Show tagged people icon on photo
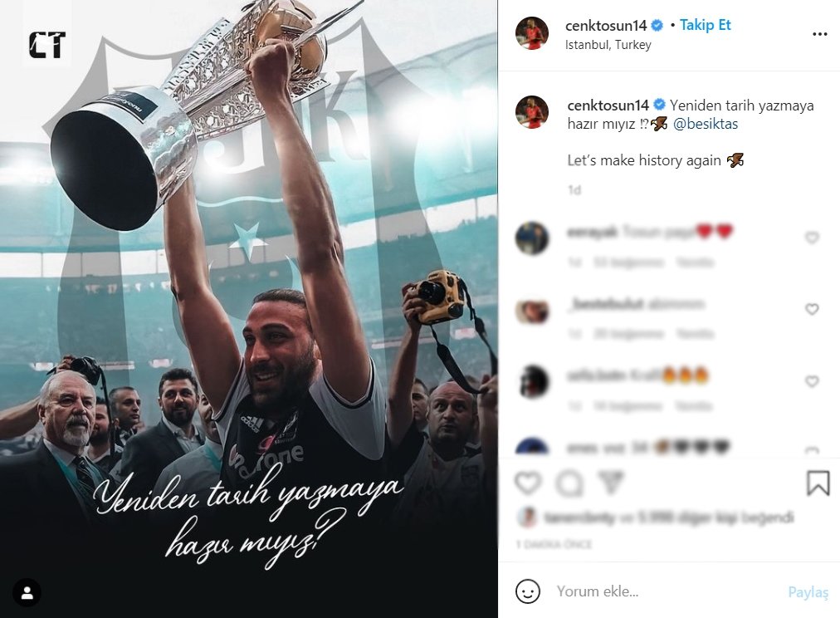Viewport: 840px width, 618px height. click(27, 593)
